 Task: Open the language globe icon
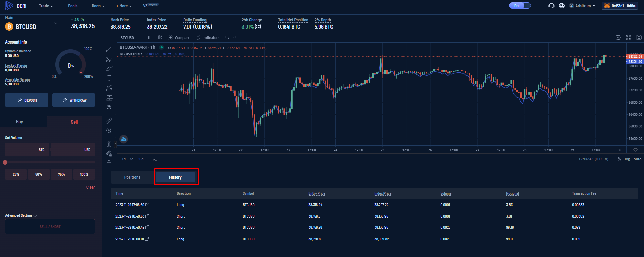[562, 6]
